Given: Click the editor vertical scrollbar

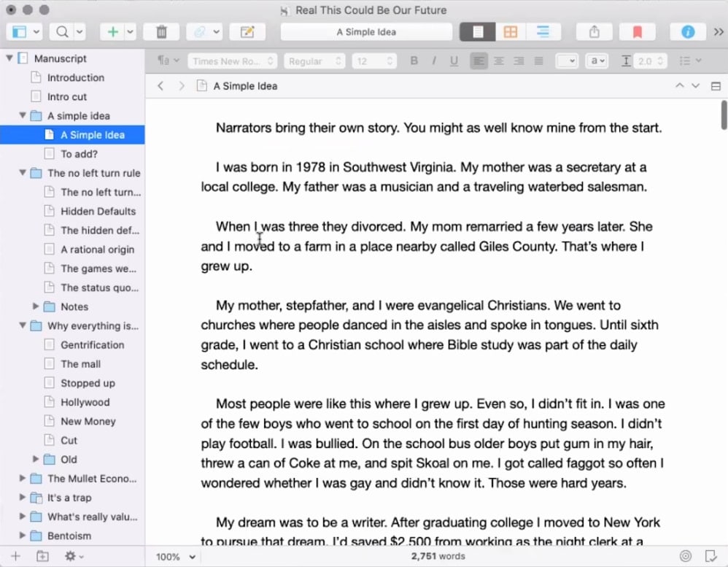Looking at the screenshot, I should pyautogui.click(x=723, y=115).
